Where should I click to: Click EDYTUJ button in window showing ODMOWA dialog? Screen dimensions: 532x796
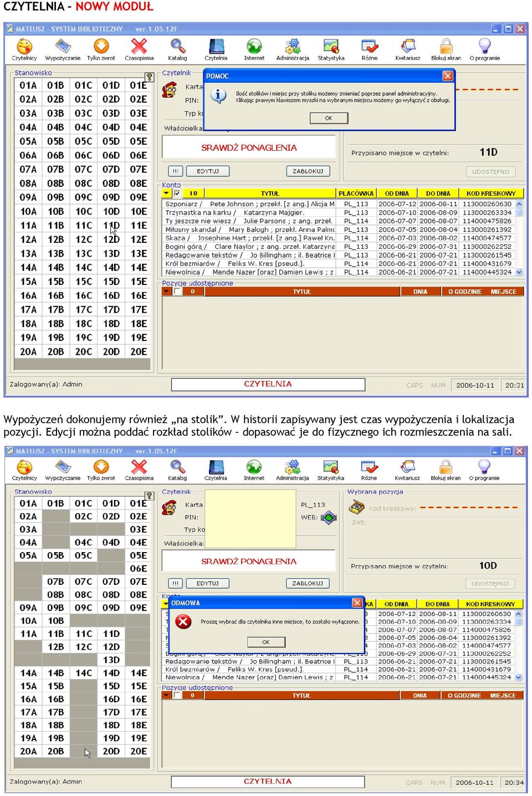(x=208, y=583)
